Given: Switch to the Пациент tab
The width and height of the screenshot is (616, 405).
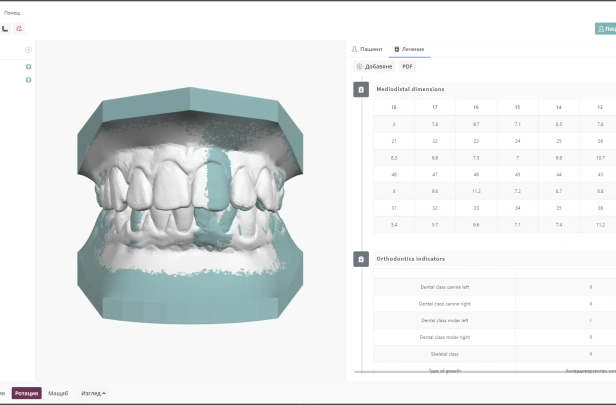Looking at the screenshot, I should 367,49.
